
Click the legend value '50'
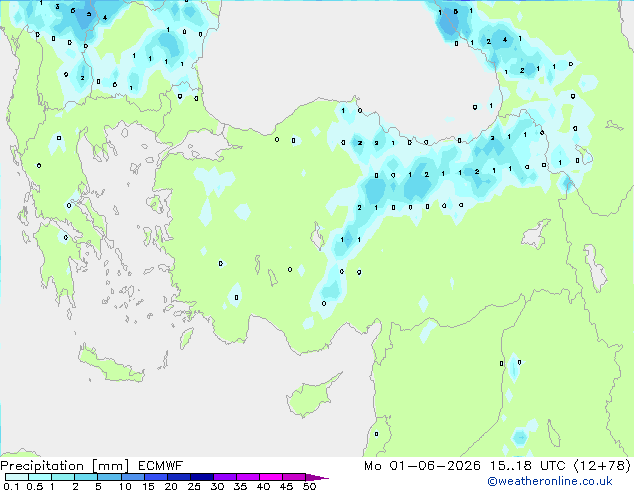(309, 486)
